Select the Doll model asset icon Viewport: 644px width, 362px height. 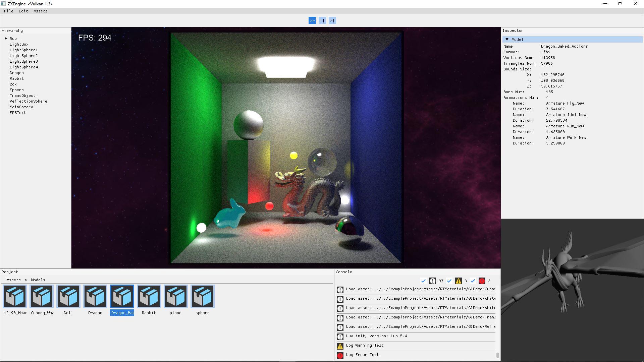coord(68,296)
